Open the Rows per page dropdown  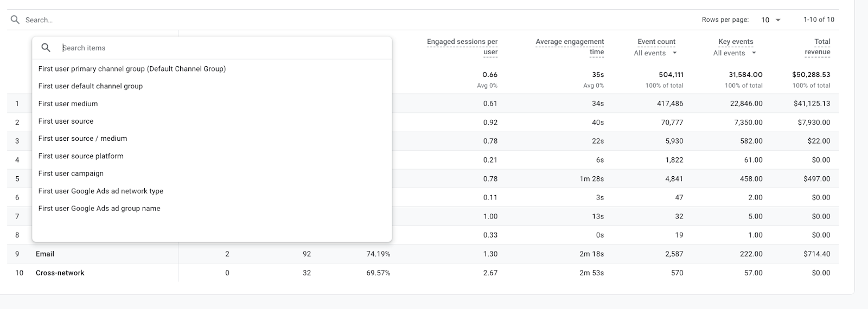(x=770, y=20)
